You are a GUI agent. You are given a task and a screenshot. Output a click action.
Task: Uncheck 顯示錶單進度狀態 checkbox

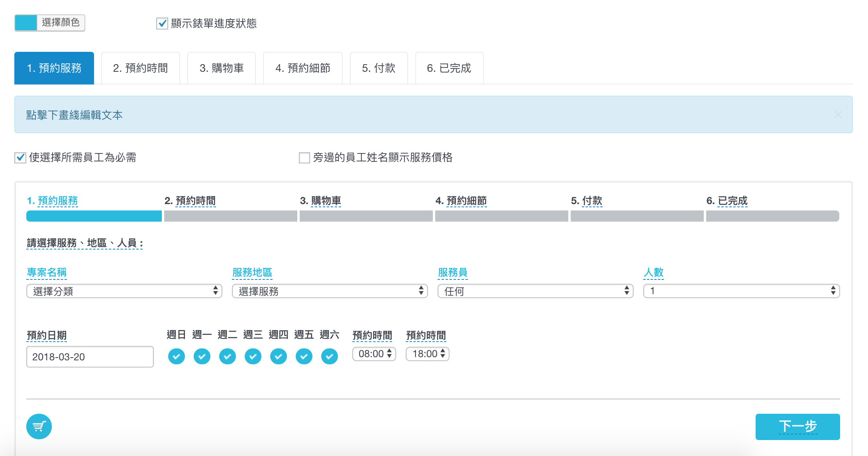point(162,24)
